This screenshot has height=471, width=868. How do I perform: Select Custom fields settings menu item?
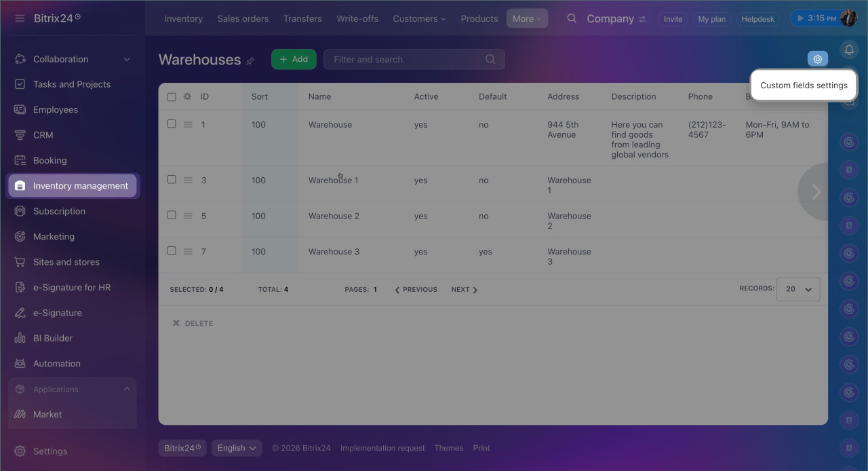coord(804,86)
